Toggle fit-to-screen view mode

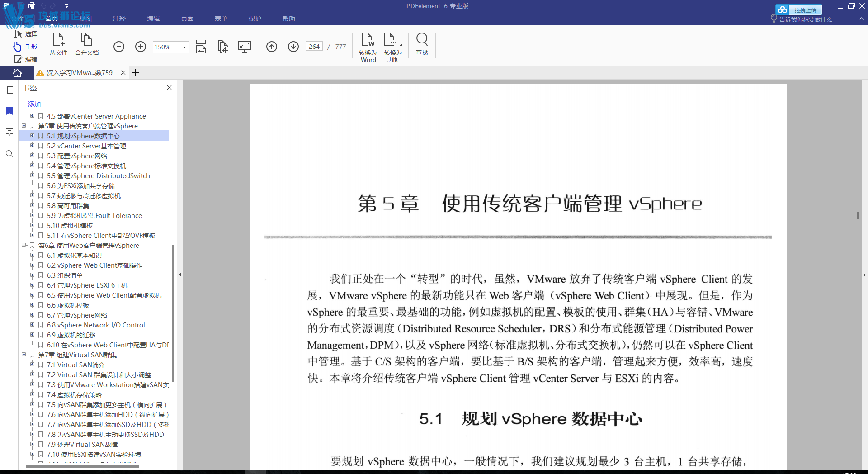point(245,47)
